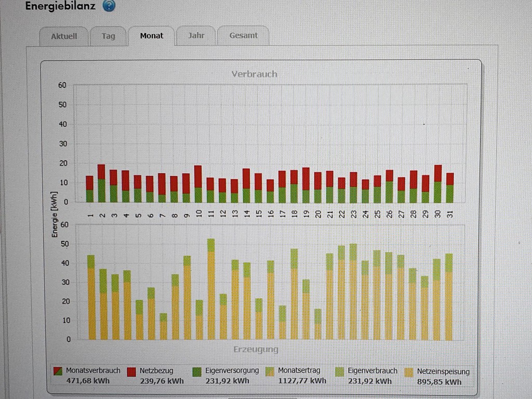The width and height of the screenshot is (532, 399).
Task: Click the day 2 consumption bar
Action: click(101, 184)
